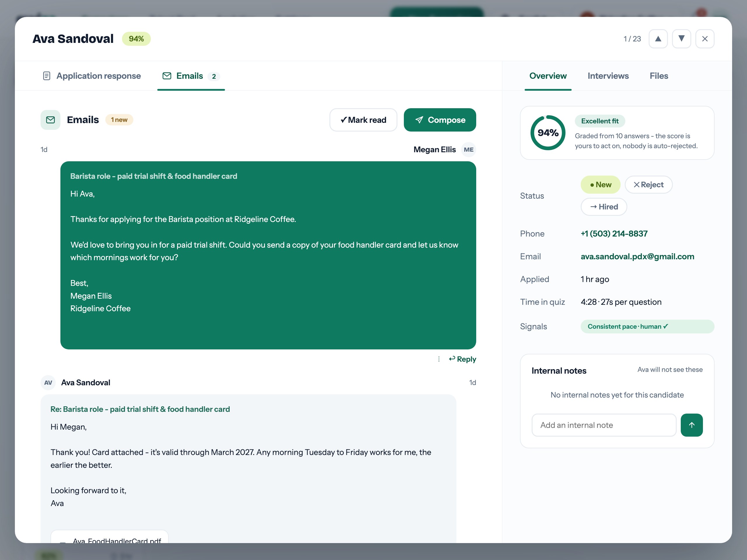Reply to Megan Ellis's email
747x560 pixels.
point(462,359)
